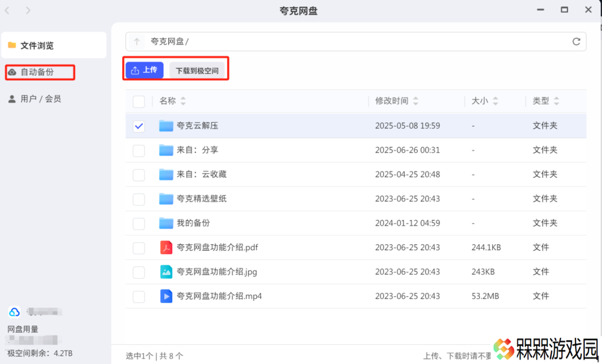602x364 pixels.
Task: Select the 夸克精选壁纸 folder name
Action: (202, 198)
